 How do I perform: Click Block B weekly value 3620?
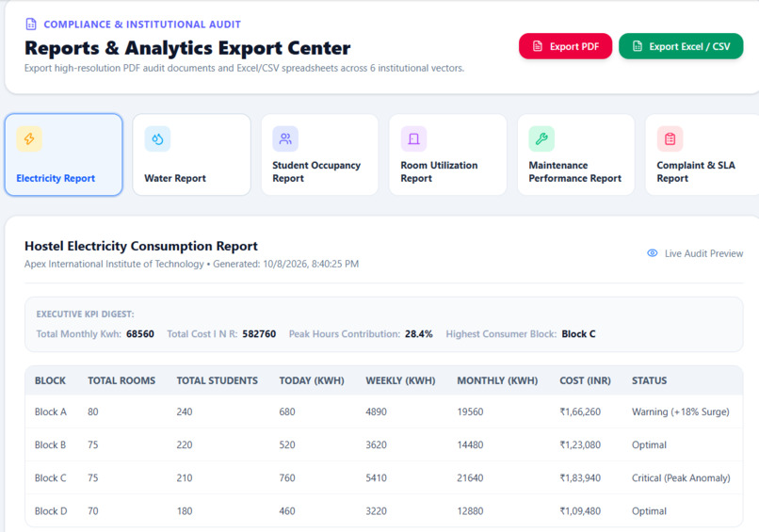(376, 444)
